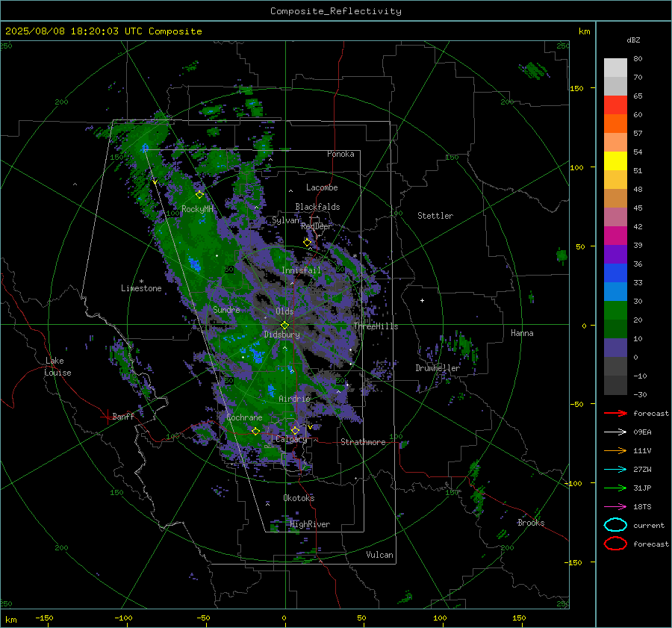Click the RockyMH label
Viewport: 672px width, 628px height.
[x=197, y=209]
